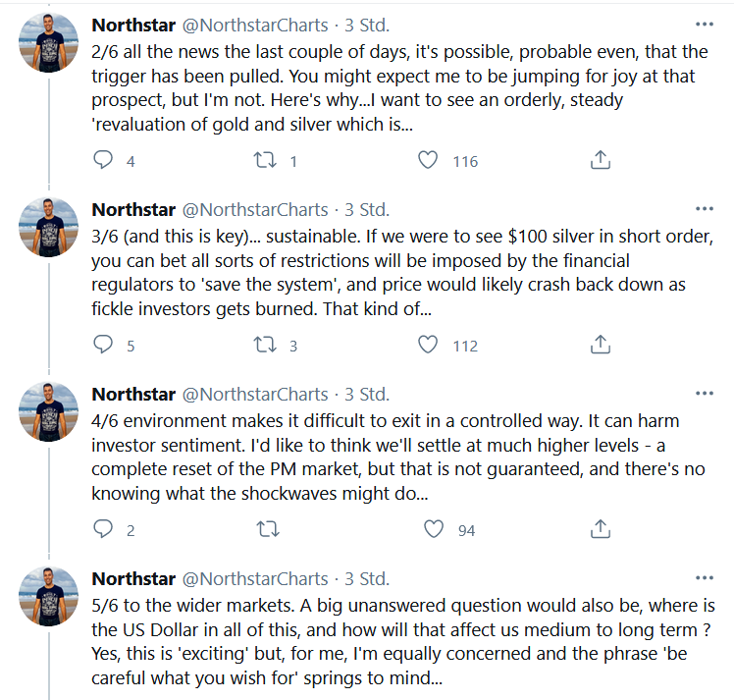Click @NorthstarCharts handle on 5/6 tweet
The width and height of the screenshot is (734, 700).
(x=255, y=578)
